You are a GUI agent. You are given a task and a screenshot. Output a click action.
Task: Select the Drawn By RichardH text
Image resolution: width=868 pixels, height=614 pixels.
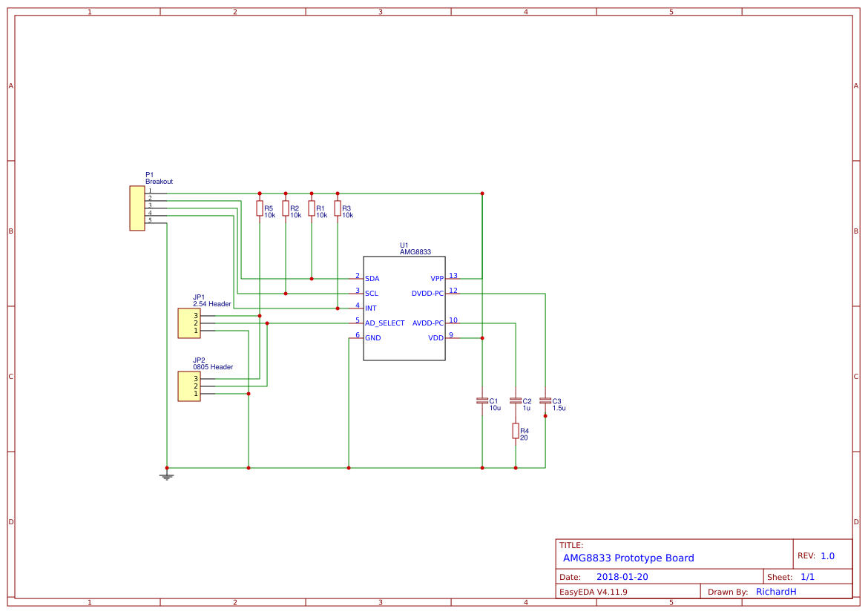point(776,591)
